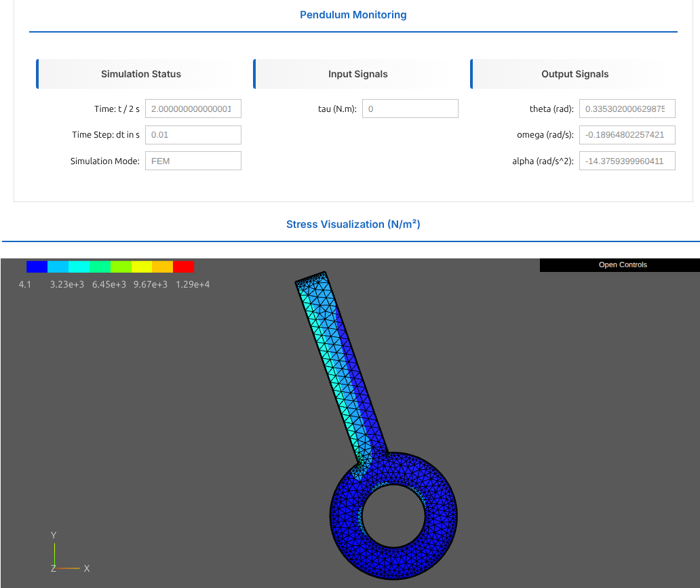Click the theta (rad) output field
Viewport: 700px width, 588px height.
pyautogui.click(x=627, y=109)
